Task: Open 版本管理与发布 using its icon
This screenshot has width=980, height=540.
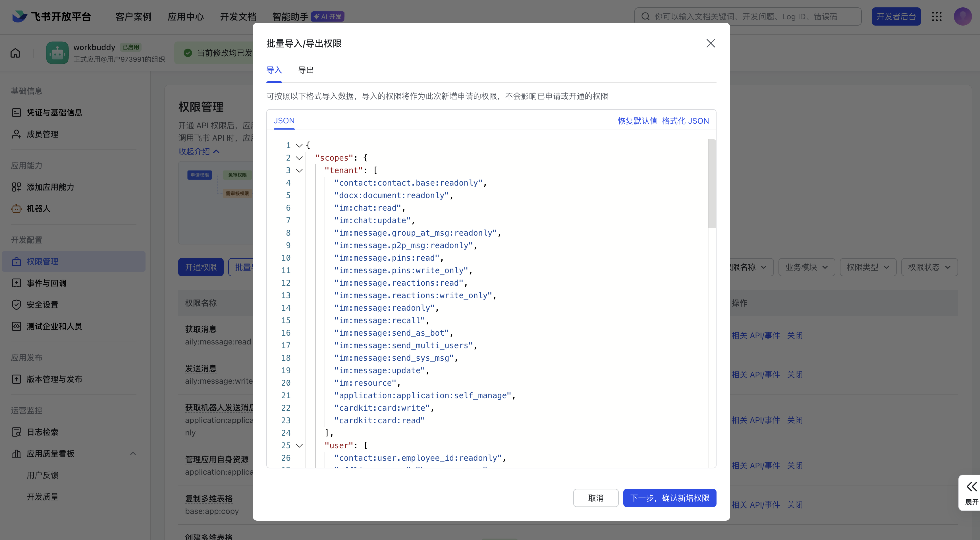Action: (x=16, y=379)
